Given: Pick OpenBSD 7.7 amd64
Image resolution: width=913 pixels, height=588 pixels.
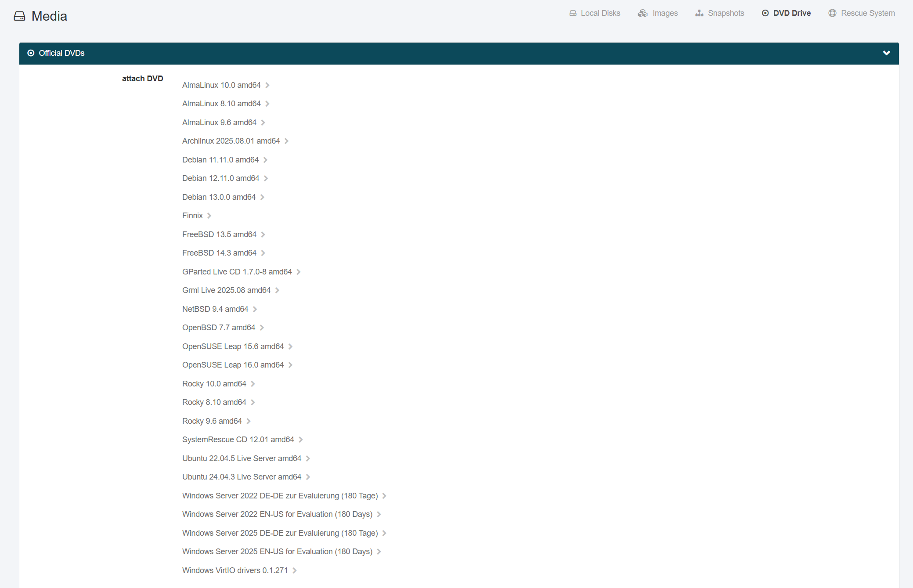Looking at the screenshot, I should [223, 328].
